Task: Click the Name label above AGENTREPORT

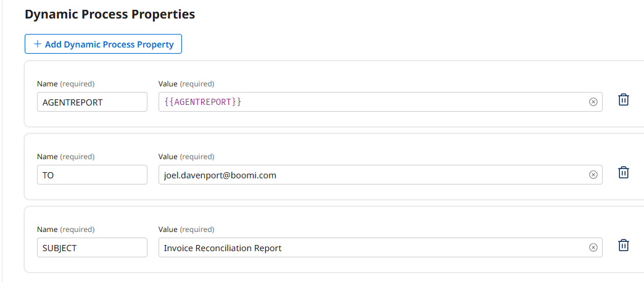Action: coord(47,84)
